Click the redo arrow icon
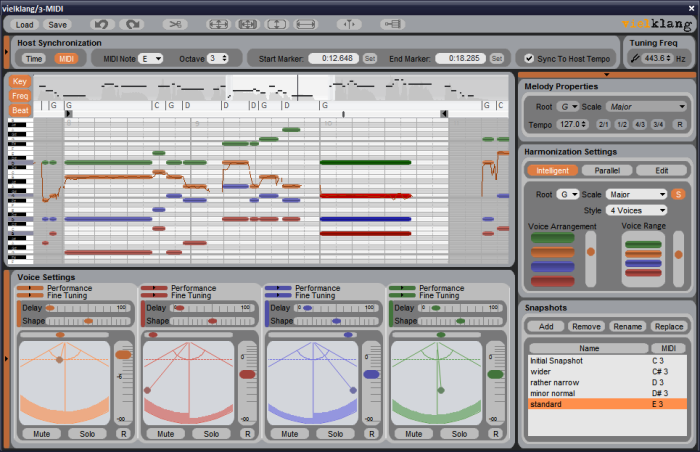 click(132, 24)
